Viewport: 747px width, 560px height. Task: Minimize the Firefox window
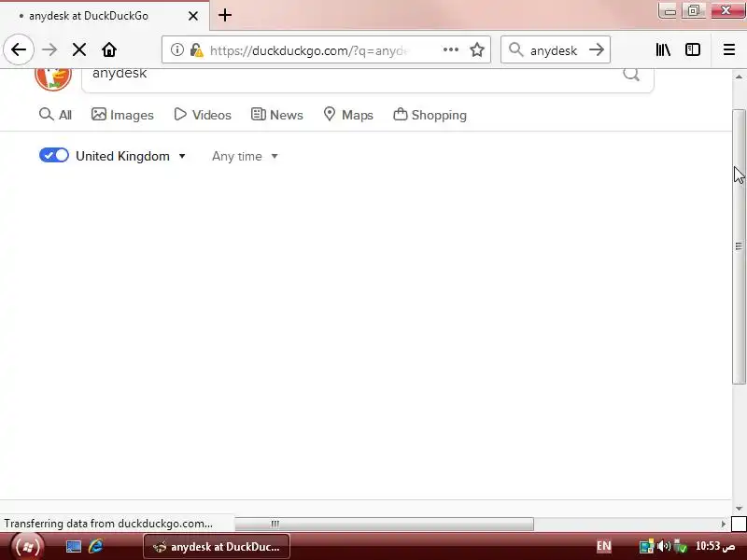click(669, 10)
